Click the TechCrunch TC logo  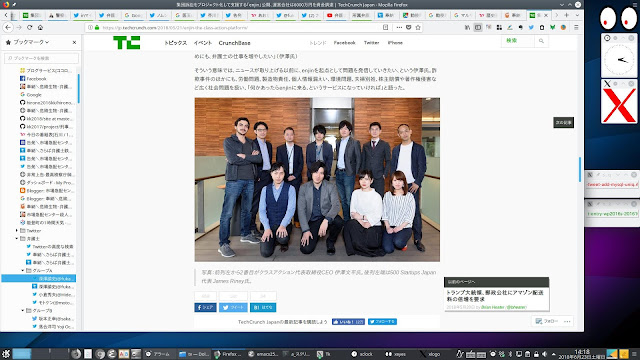pyautogui.click(x=127, y=42)
